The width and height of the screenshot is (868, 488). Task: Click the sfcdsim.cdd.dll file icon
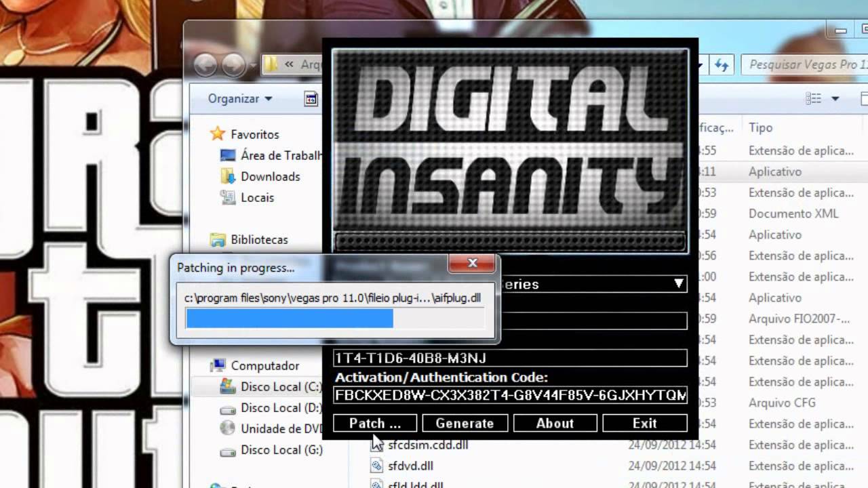(x=377, y=445)
